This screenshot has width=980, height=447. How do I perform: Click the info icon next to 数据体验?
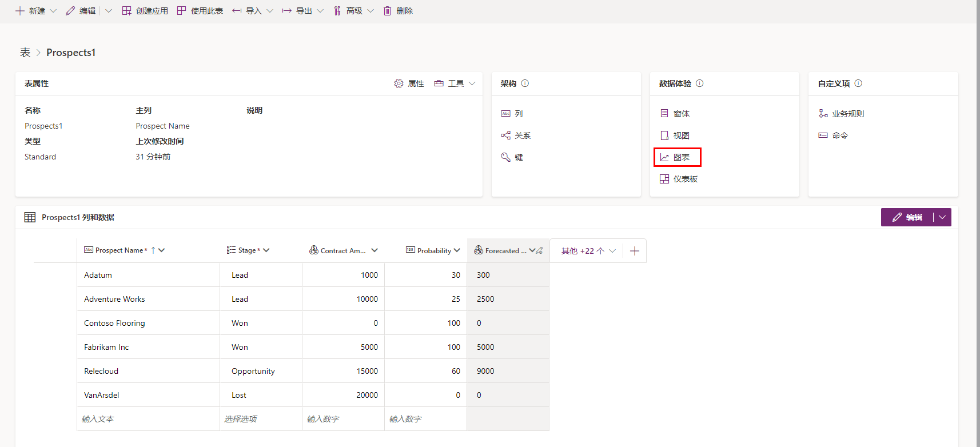pyautogui.click(x=699, y=83)
